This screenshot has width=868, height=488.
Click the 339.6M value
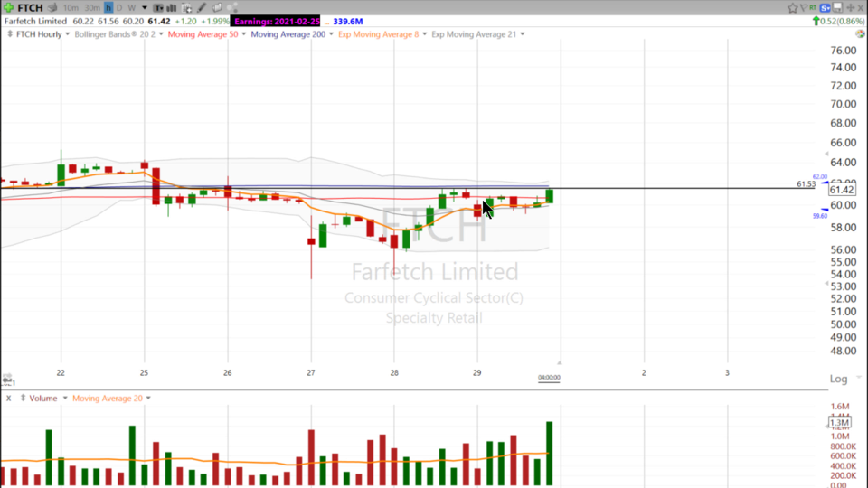(x=347, y=21)
